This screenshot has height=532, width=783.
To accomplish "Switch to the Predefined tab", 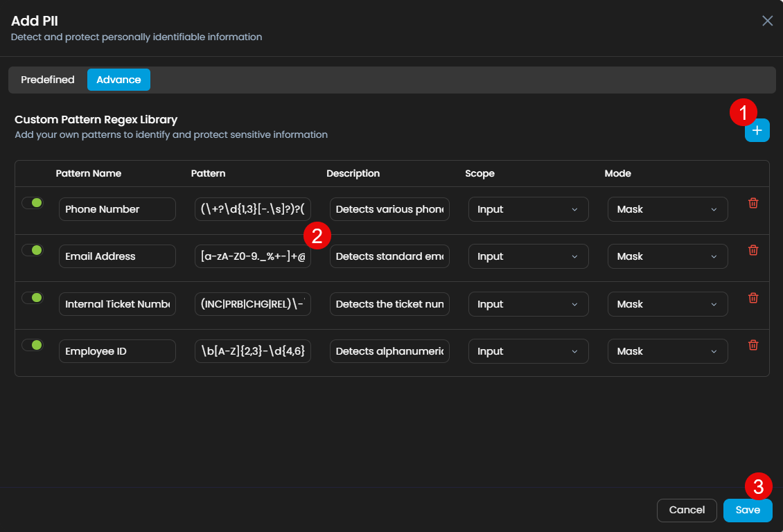I will pos(48,80).
